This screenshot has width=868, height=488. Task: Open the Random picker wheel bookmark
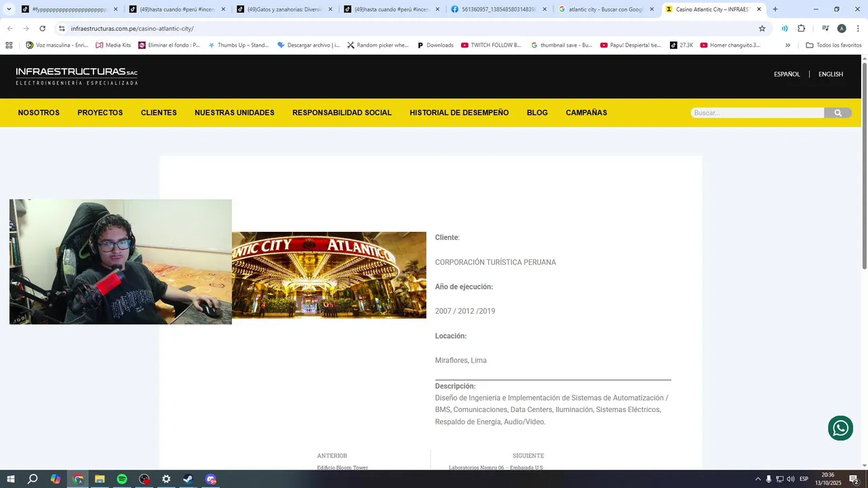click(x=378, y=45)
